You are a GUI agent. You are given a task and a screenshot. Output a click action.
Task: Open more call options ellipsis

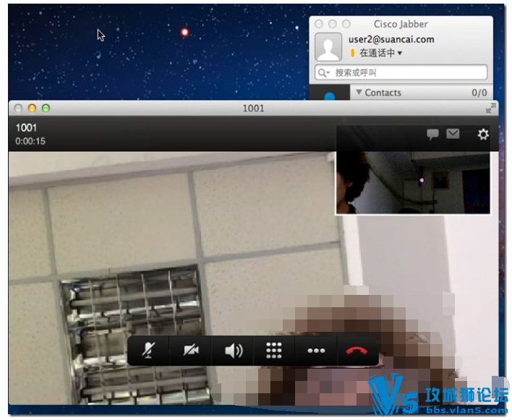[316, 351]
